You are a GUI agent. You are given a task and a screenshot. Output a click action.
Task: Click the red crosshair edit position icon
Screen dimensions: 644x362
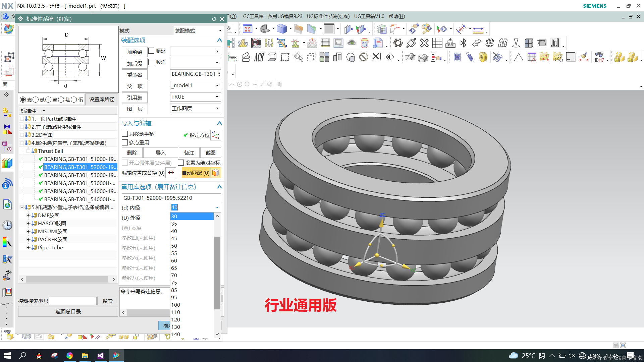171,173
